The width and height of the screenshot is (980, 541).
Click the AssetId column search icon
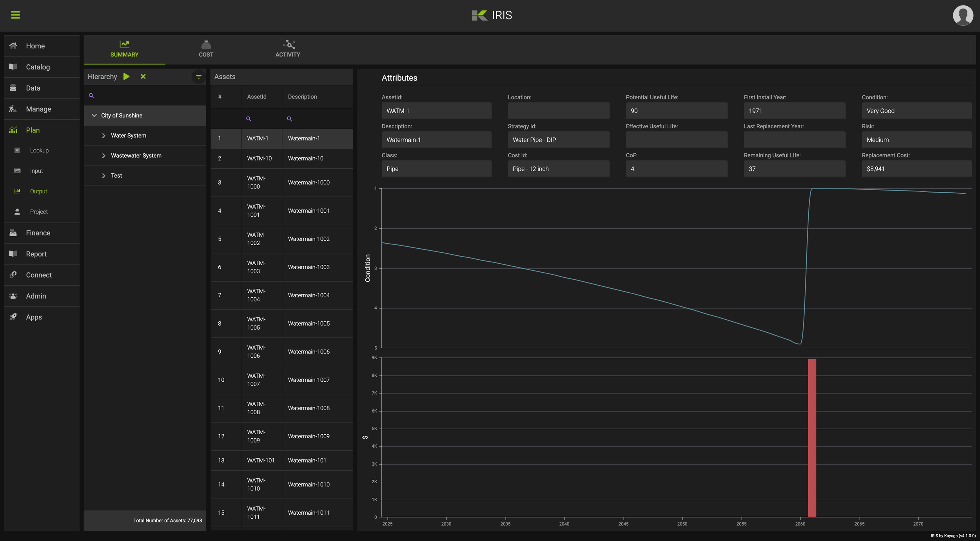click(249, 119)
